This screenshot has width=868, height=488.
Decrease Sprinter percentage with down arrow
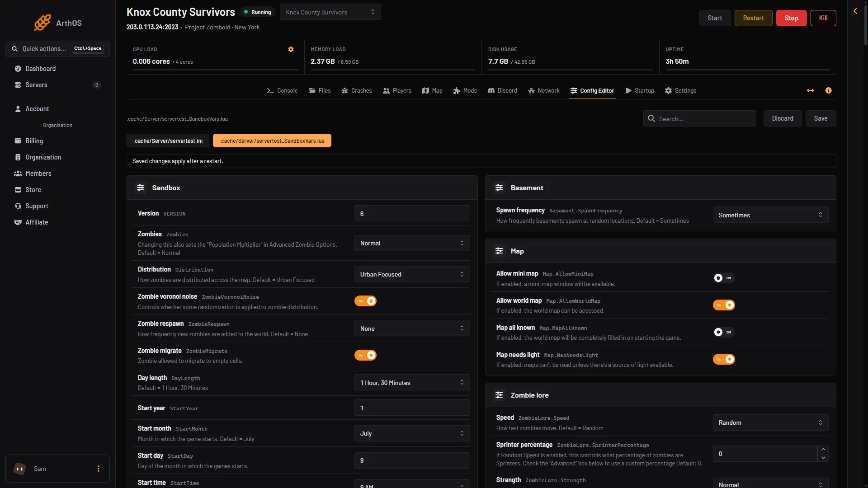pyautogui.click(x=823, y=457)
